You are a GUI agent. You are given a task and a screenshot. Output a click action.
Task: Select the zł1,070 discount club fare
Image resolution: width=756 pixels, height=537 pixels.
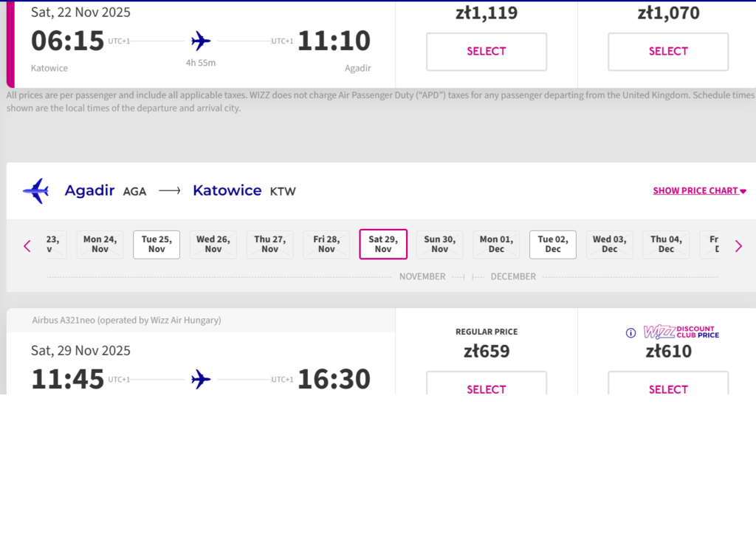tap(668, 52)
